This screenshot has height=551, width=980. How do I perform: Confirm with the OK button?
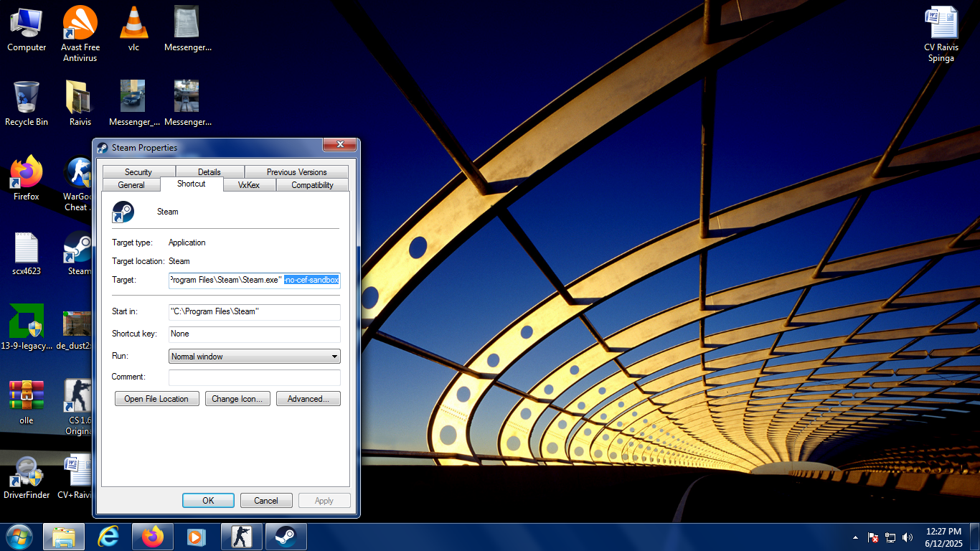click(208, 501)
